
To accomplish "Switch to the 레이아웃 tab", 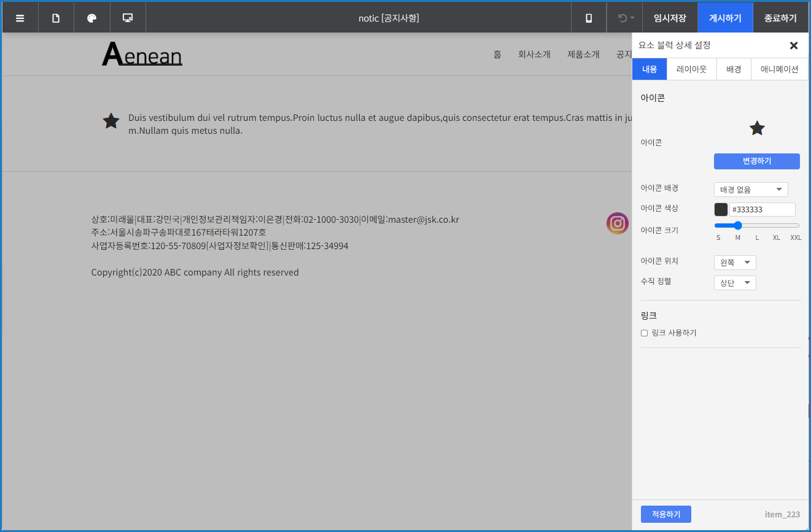I will click(691, 69).
